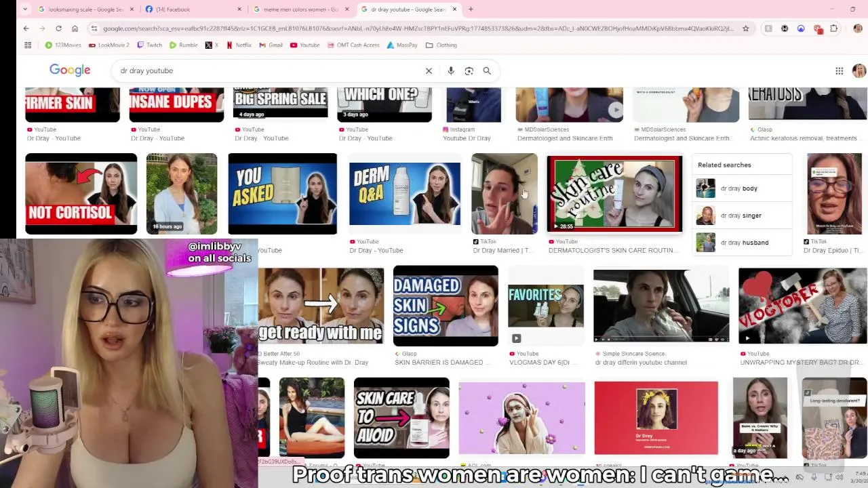Expand the tab search dropdown arrow
Image resolution: width=868 pixels, height=488 pixels.
pyautogui.click(x=25, y=9)
